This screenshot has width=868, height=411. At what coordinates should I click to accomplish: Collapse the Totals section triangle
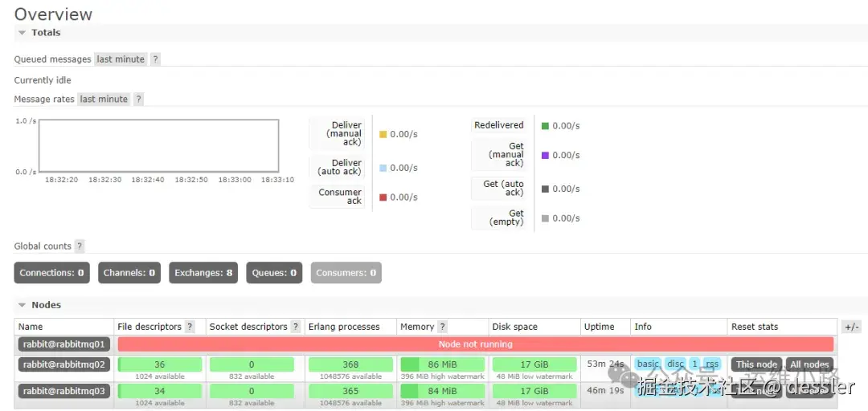click(23, 33)
